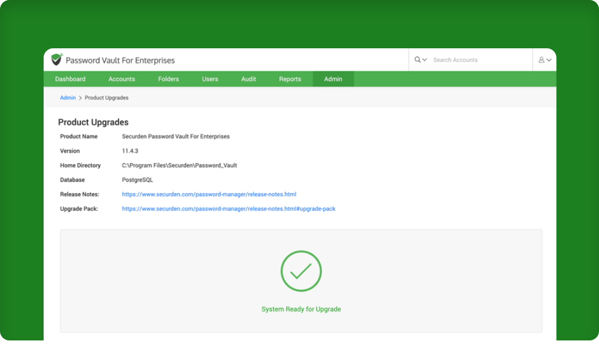Focus the Search Accounts field

(x=481, y=60)
